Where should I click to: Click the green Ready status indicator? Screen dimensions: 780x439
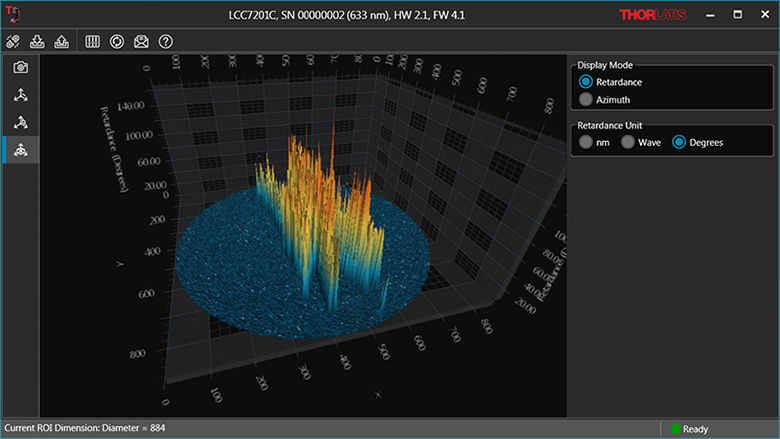tap(675, 429)
